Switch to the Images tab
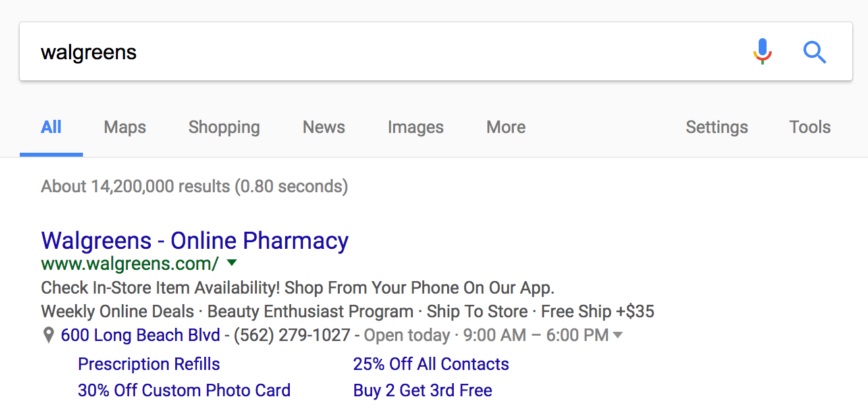This screenshot has height=420, width=868. 416,127
